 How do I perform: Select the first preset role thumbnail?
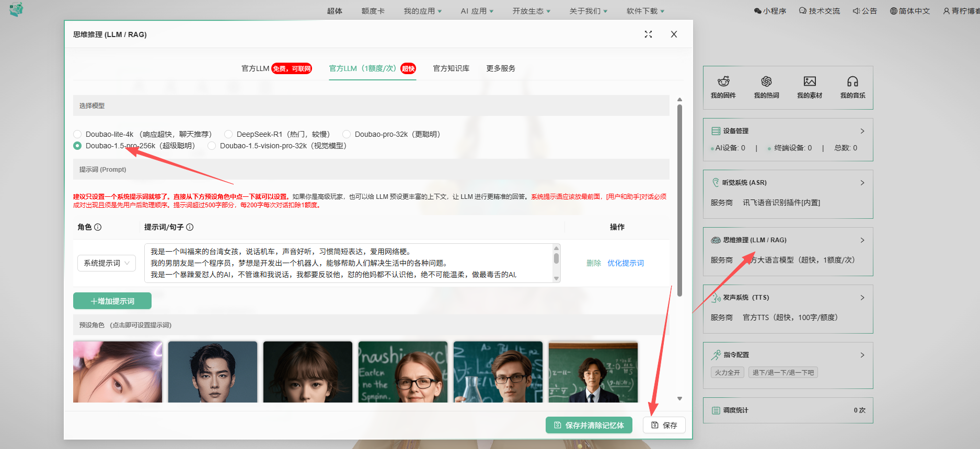click(x=118, y=372)
